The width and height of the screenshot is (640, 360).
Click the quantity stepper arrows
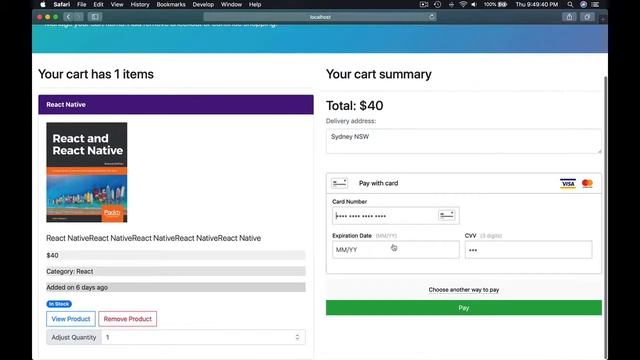click(297, 337)
